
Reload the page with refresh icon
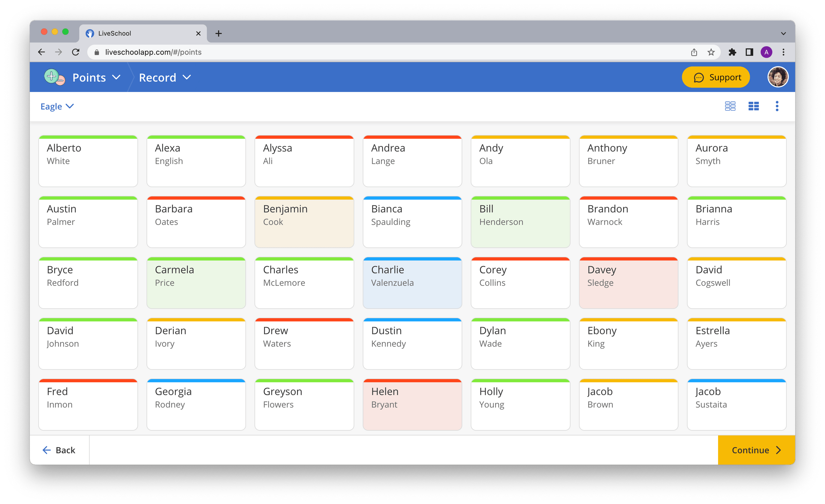(76, 52)
